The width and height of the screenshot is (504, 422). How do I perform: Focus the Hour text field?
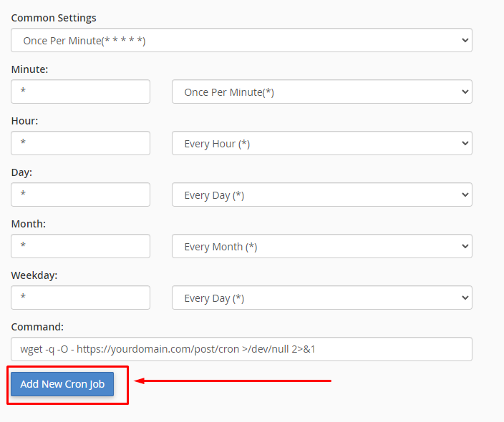point(81,144)
